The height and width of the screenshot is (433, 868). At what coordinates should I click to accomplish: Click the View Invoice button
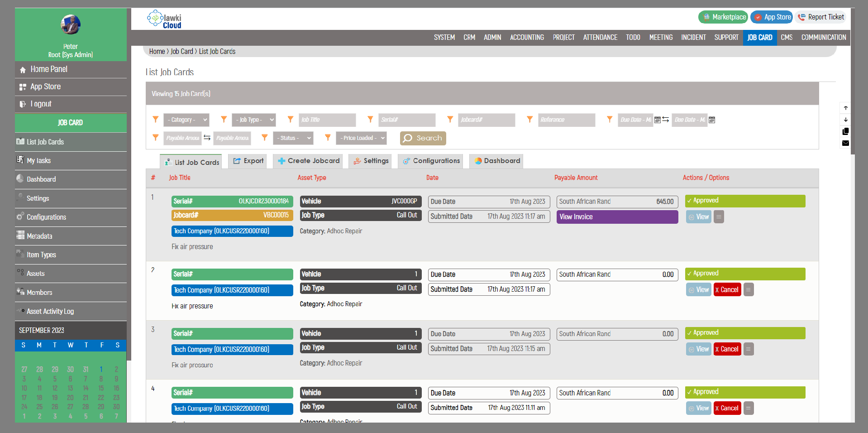pos(617,217)
